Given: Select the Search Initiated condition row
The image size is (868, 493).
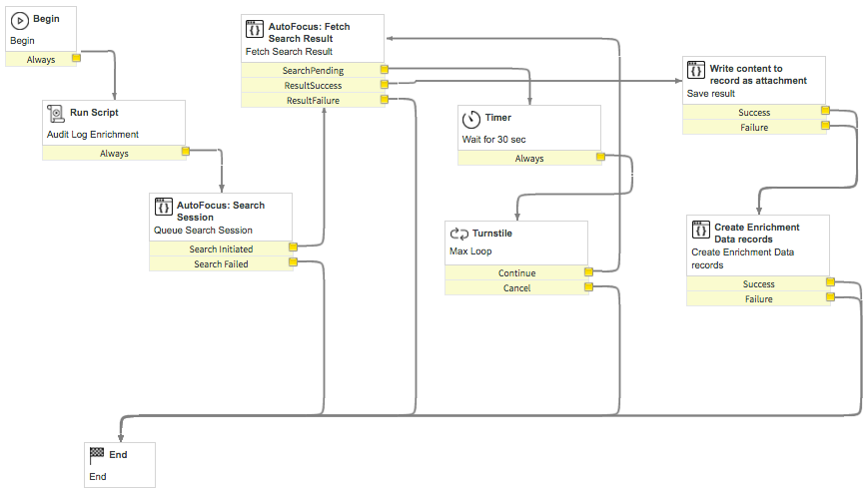Looking at the screenshot, I should (221, 248).
